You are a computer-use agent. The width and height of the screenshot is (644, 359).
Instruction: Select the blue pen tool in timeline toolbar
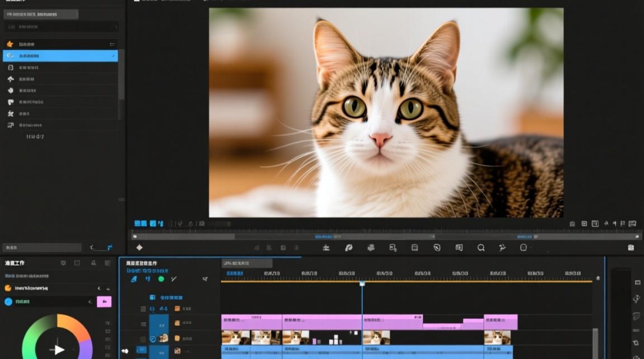coord(134,279)
